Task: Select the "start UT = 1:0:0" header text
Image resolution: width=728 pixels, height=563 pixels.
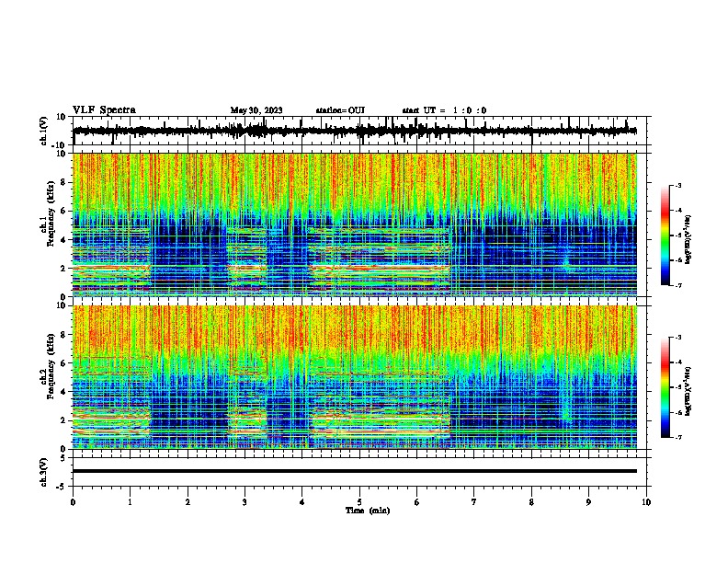Action: 444,110
